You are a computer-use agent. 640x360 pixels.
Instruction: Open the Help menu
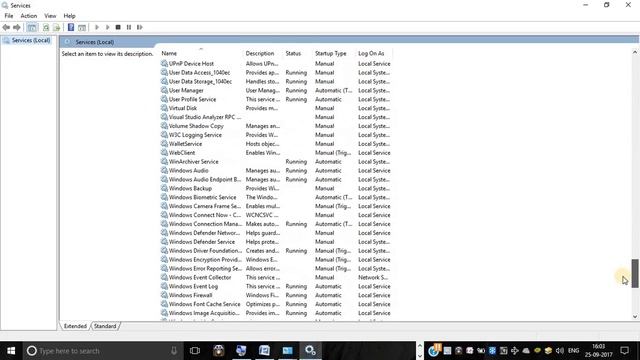point(69,16)
